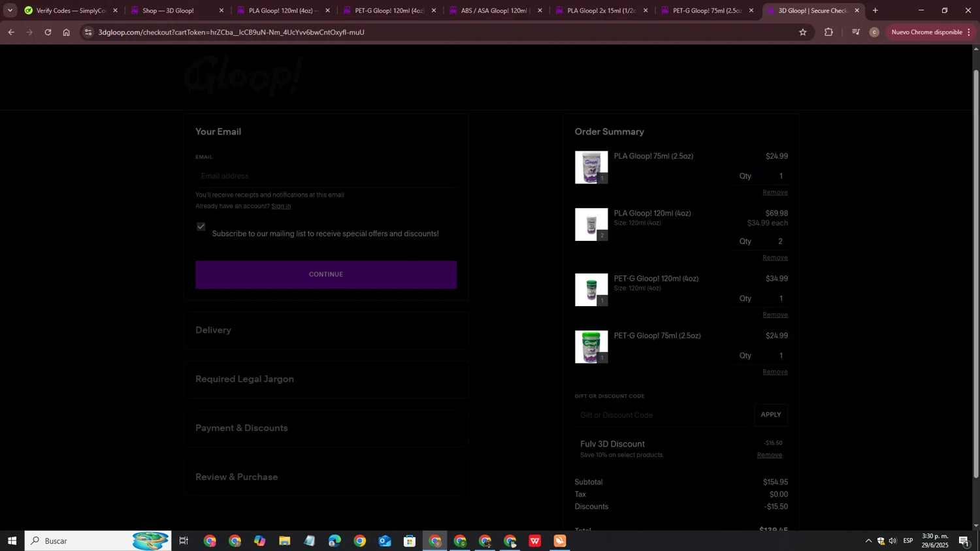The height and width of the screenshot is (551, 980).
Task: View site information icon in address bar
Action: [89, 32]
